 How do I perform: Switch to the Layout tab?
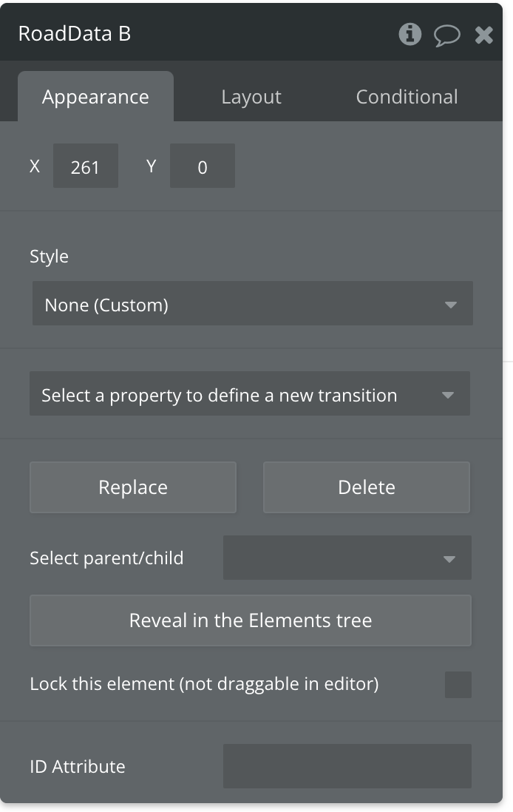pyautogui.click(x=251, y=97)
